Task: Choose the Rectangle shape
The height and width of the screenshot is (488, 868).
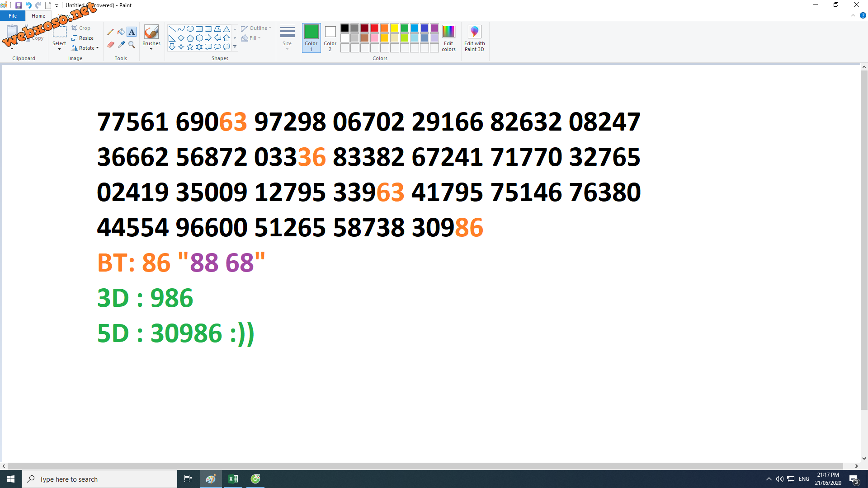Action: [x=199, y=29]
